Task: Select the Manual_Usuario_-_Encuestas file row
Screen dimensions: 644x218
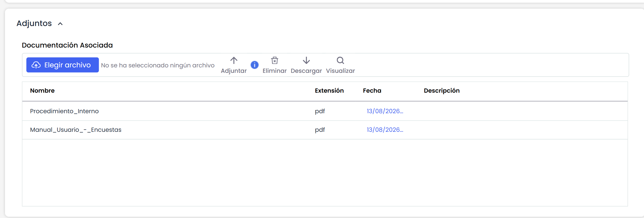Action: click(325, 130)
